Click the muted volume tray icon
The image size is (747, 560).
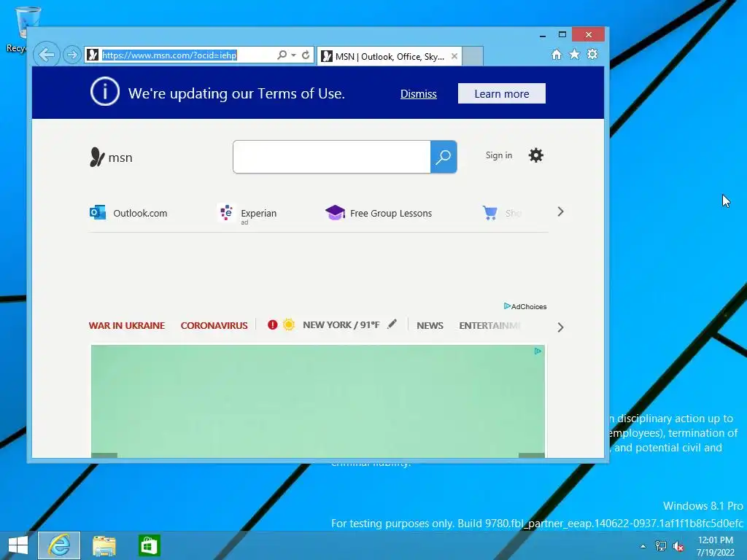[678, 547]
